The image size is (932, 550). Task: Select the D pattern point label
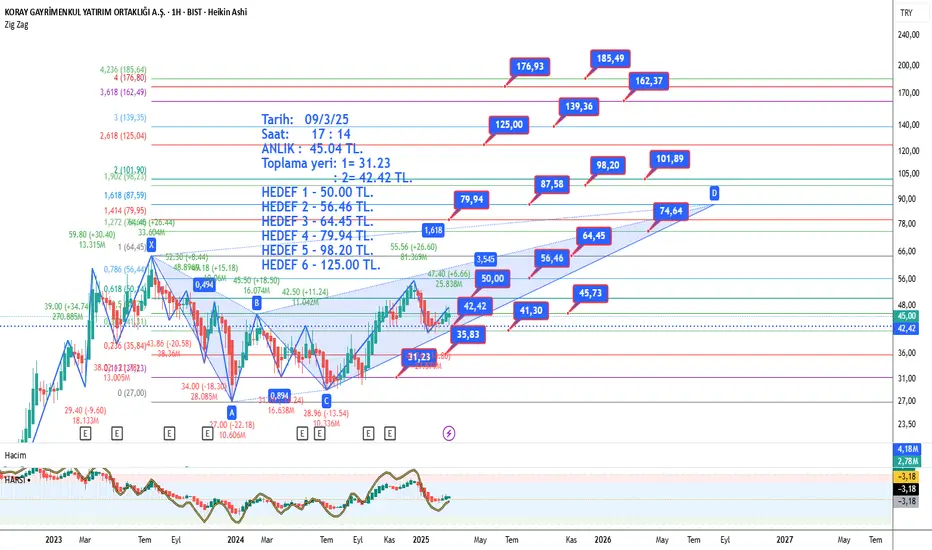point(714,193)
